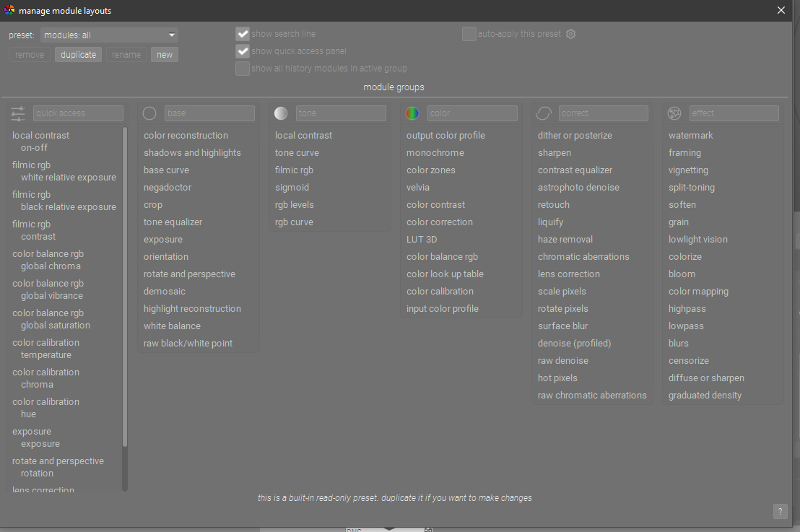800x532 pixels.
Task: Enable auto-apply this preset
Action: point(469,33)
